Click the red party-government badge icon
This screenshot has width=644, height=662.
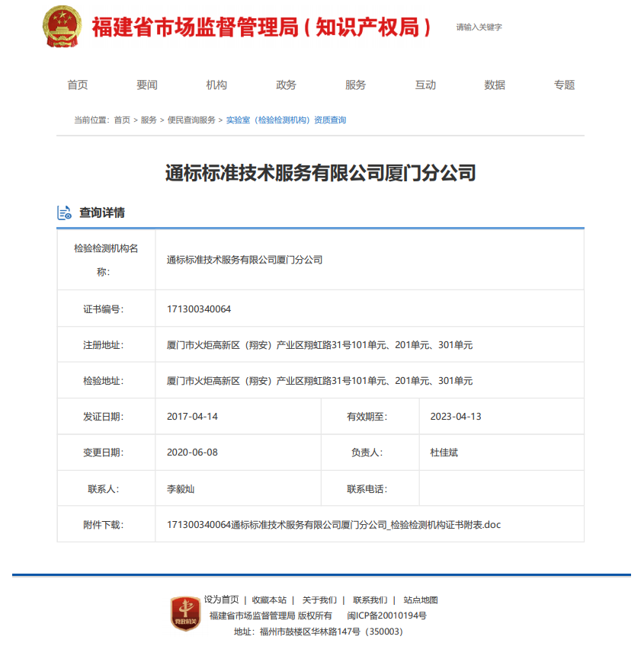(x=185, y=613)
